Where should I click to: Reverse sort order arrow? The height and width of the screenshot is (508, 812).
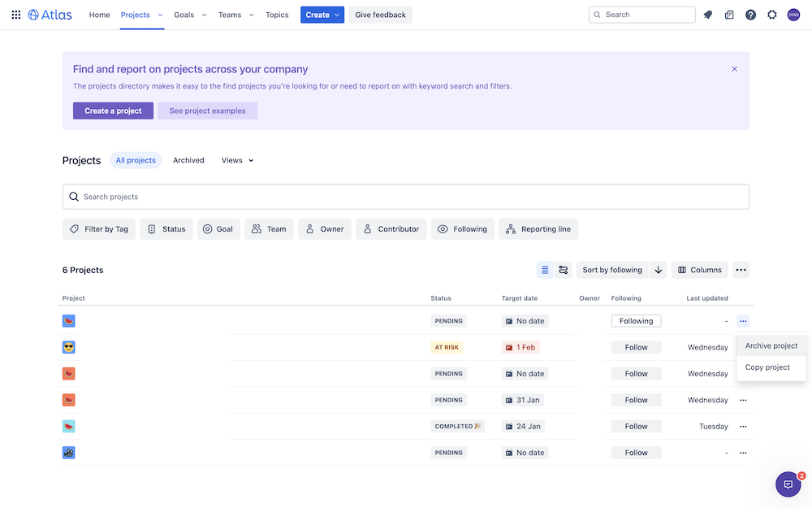659,270
